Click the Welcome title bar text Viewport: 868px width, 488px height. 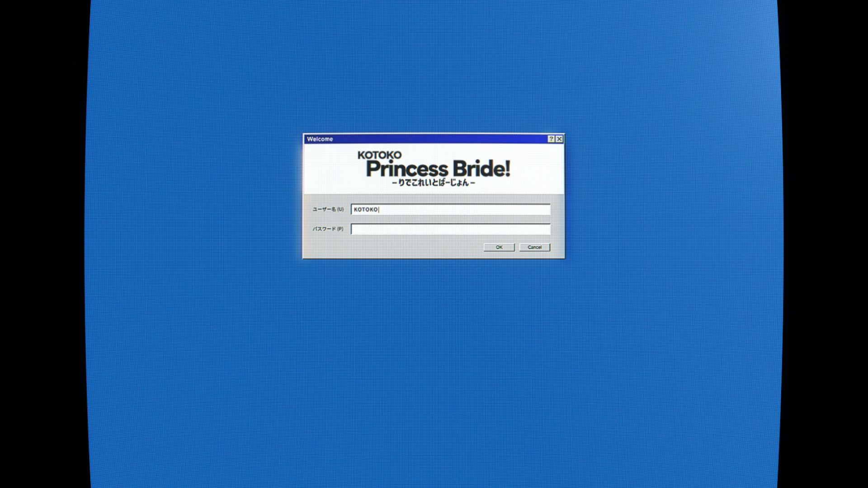320,139
